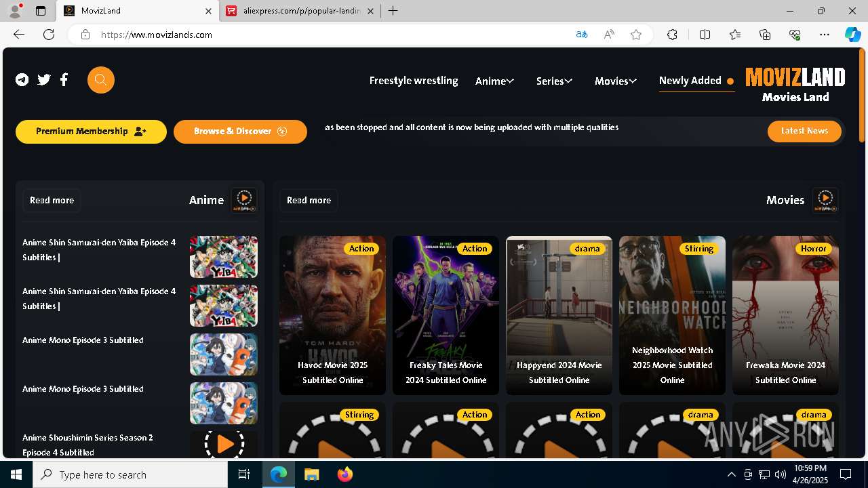Open the Copilot sidebar icon

pyautogui.click(x=853, y=35)
